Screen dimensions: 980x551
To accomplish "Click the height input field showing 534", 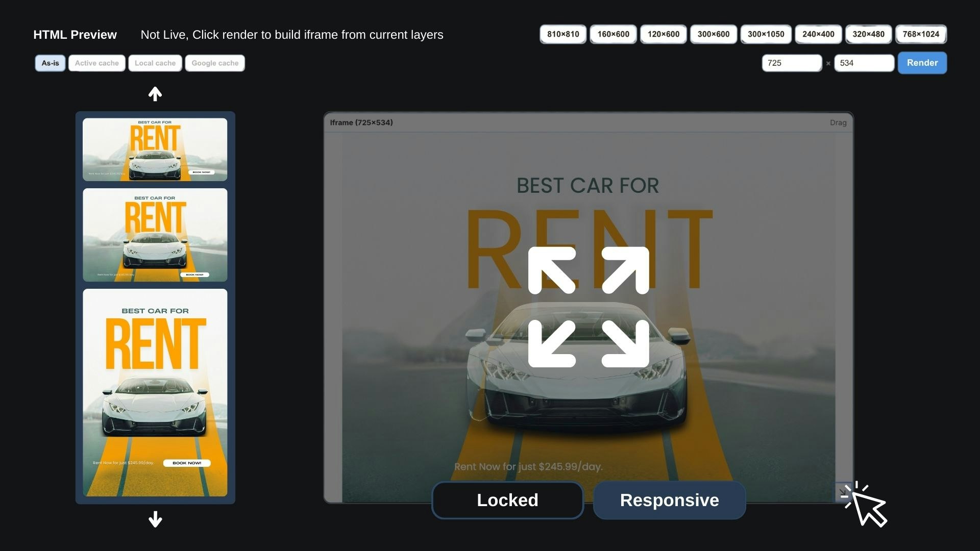I will coord(864,63).
